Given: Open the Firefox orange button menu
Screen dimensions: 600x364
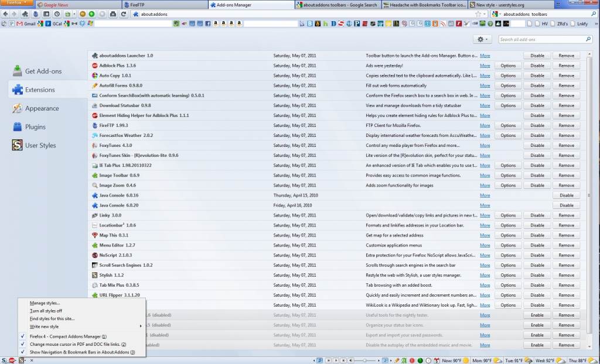Looking at the screenshot, I should 14,3.
